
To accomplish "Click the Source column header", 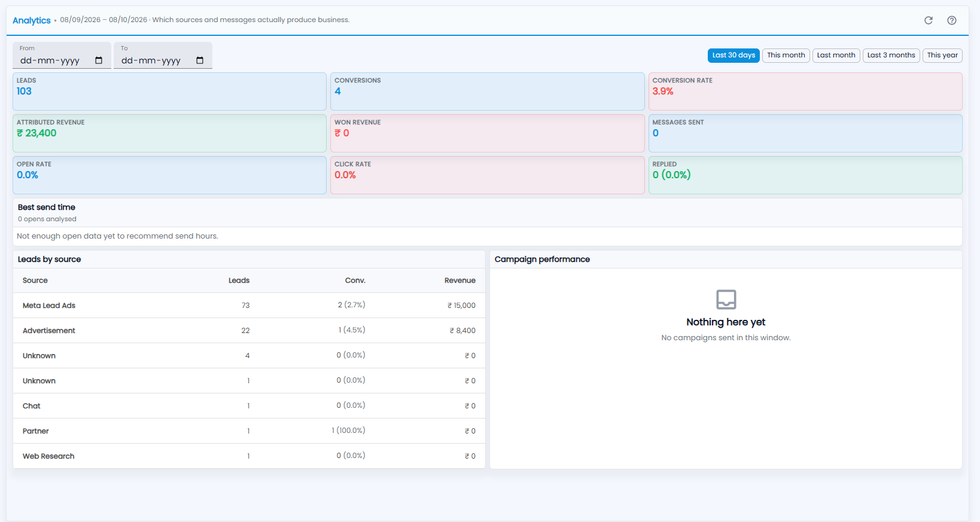I will [x=35, y=280].
